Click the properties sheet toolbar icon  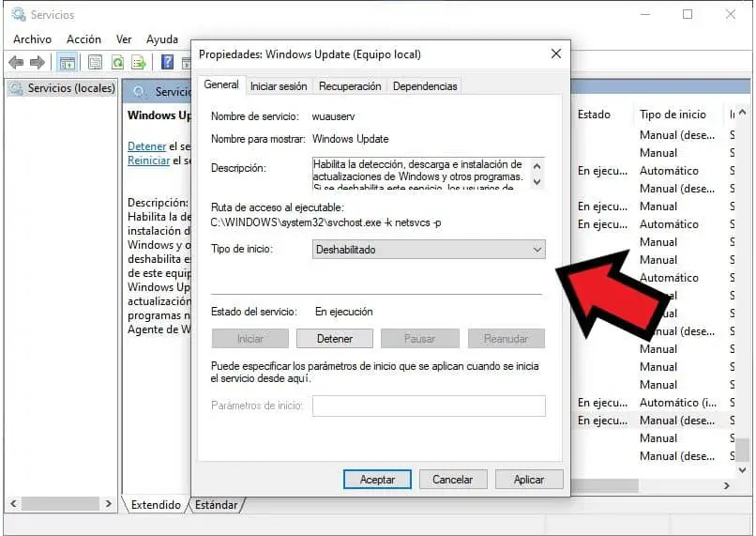pyautogui.click(x=96, y=62)
